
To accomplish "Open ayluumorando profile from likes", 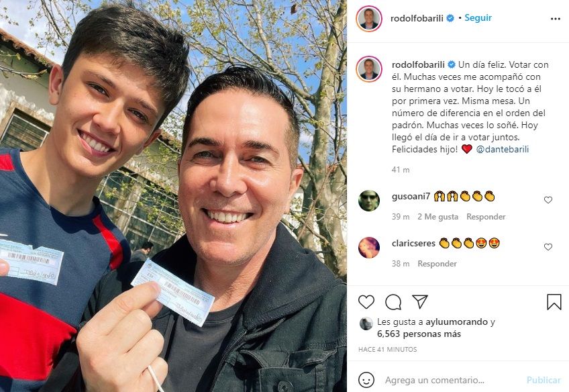I will pos(456,322).
